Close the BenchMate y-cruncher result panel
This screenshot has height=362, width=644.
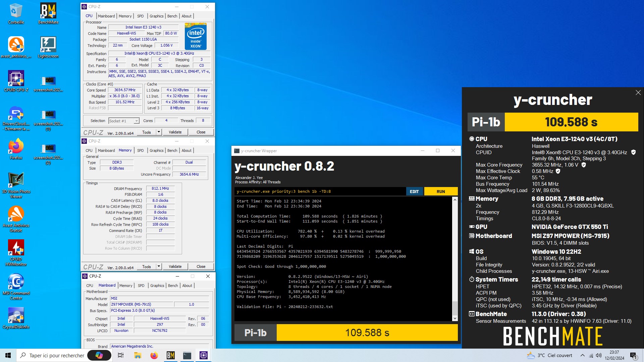coord(638,93)
